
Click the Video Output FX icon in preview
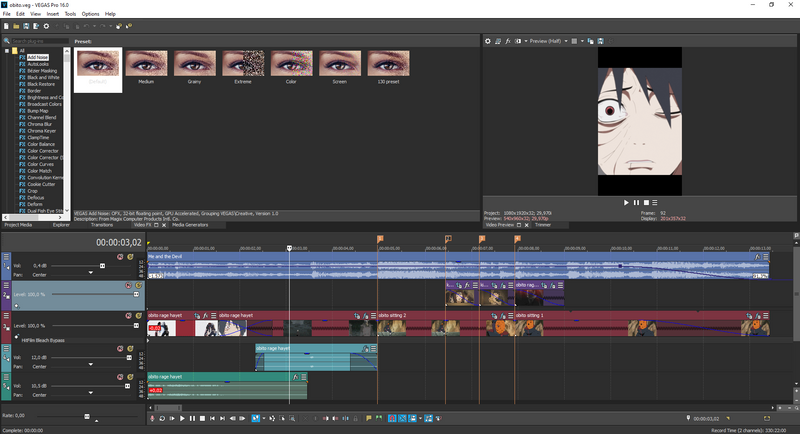507,42
